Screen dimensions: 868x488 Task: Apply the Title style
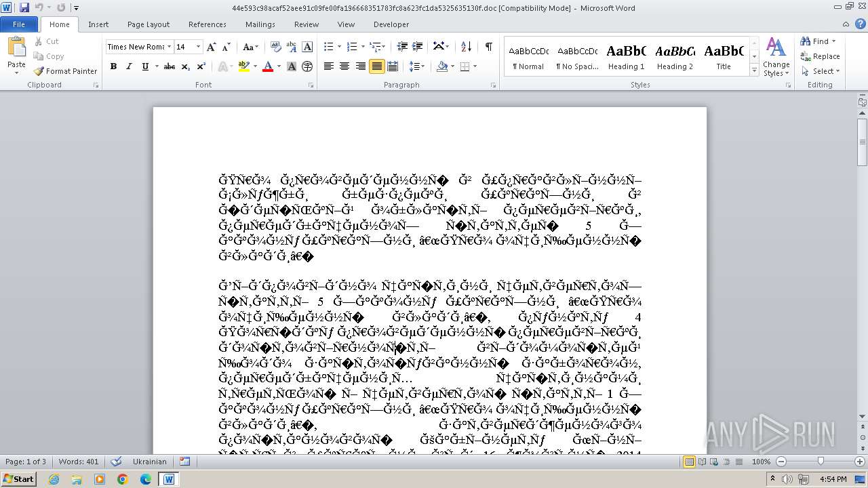(724, 58)
